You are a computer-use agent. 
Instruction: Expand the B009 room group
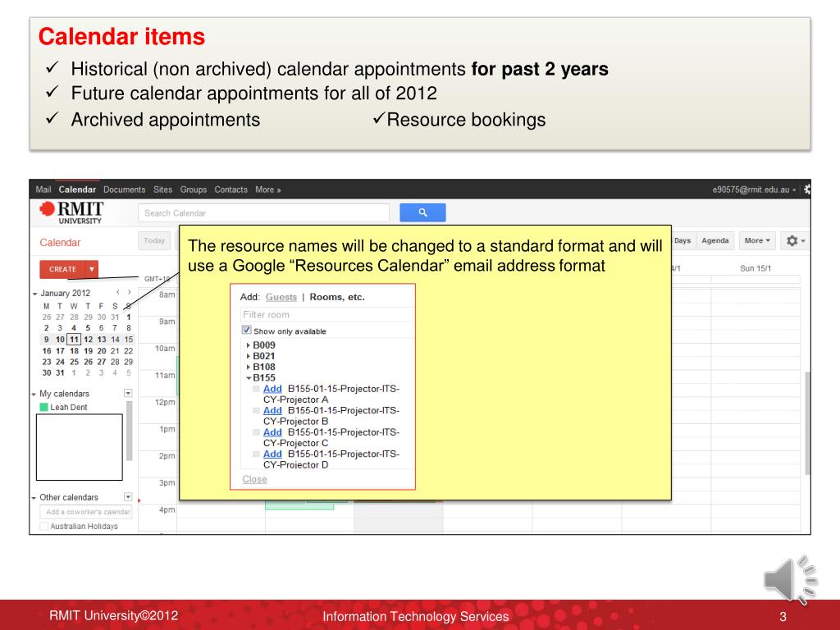pyautogui.click(x=248, y=345)
